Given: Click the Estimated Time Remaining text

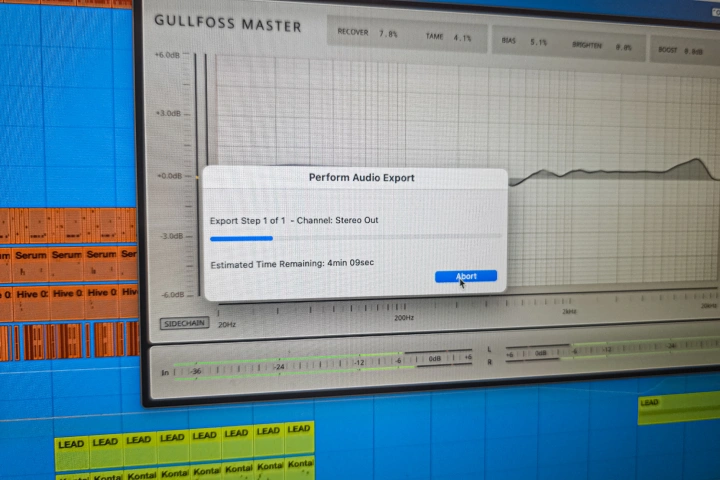Looking at the screenshot, I should pos(292,264).
